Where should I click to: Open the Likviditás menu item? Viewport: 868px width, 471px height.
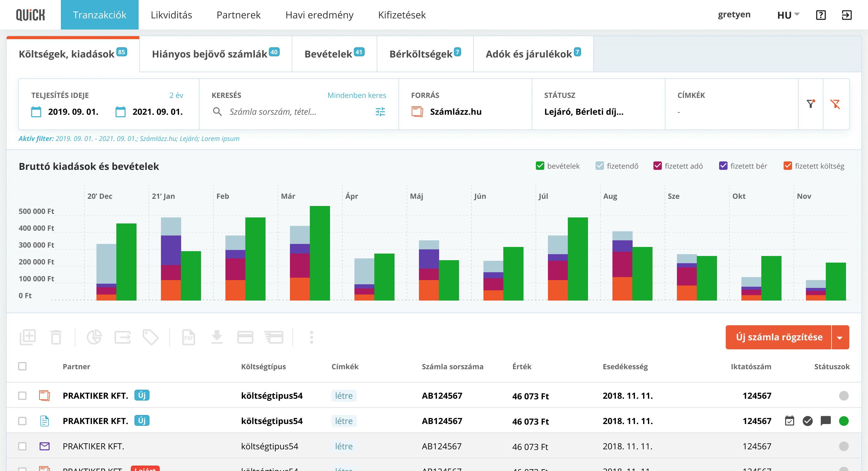[x=171, y=15]
